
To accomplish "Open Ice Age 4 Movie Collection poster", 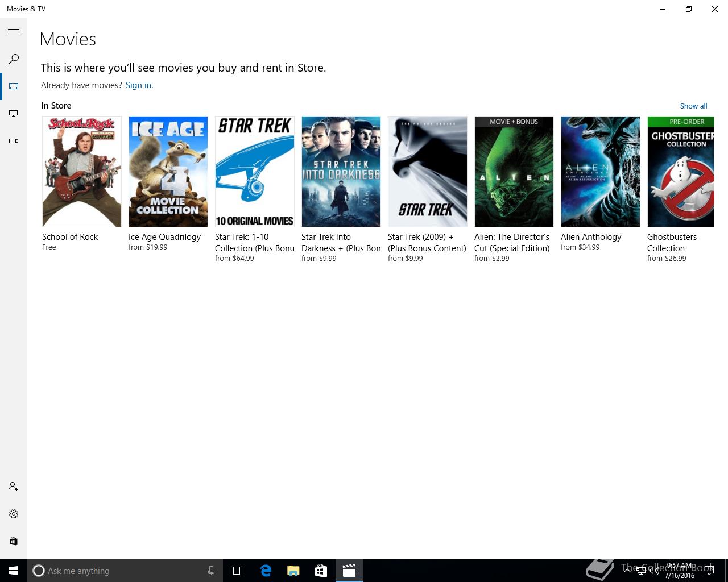I will pos(168,172).
